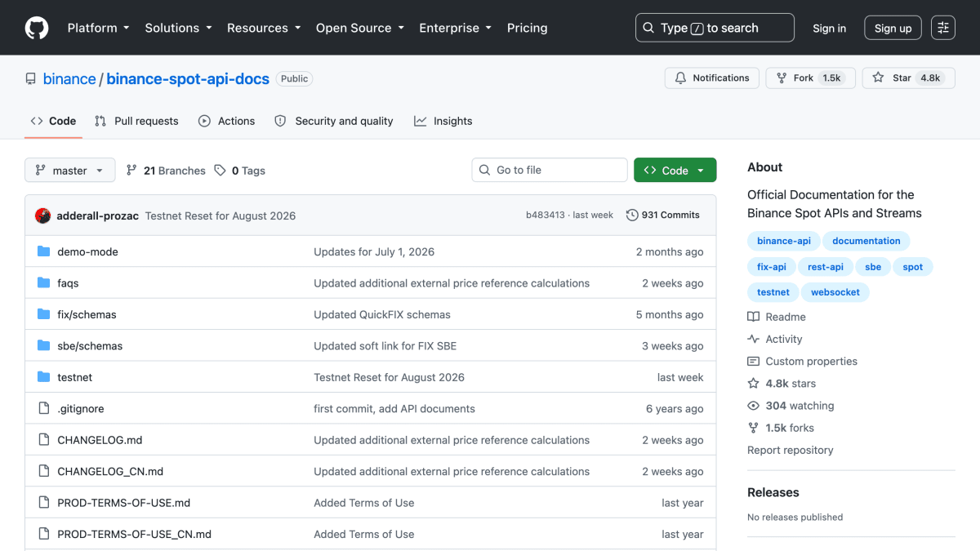Select the sbe topic tag
This screenshot has width=980, height=551.
(x=873, y=267)
